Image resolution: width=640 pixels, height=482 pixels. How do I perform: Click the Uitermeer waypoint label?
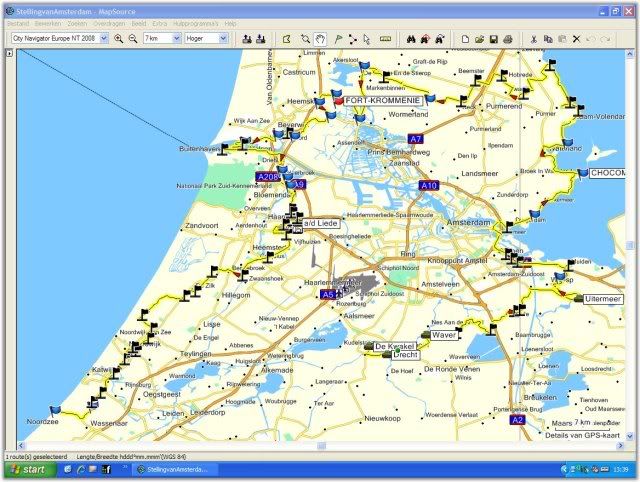click(x=603, y=299)
